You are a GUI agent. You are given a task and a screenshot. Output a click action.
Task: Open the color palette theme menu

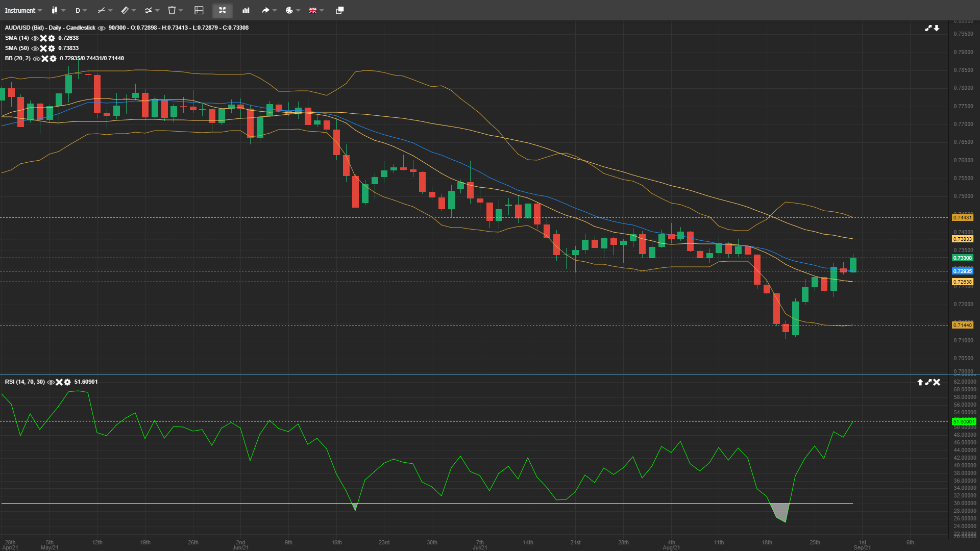coord(292,10)
